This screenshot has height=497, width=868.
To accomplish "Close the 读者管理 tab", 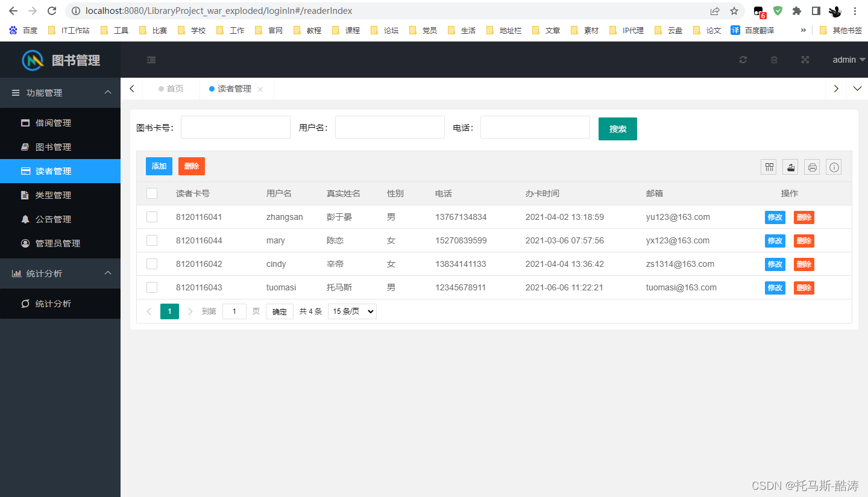I will (260, 89).
